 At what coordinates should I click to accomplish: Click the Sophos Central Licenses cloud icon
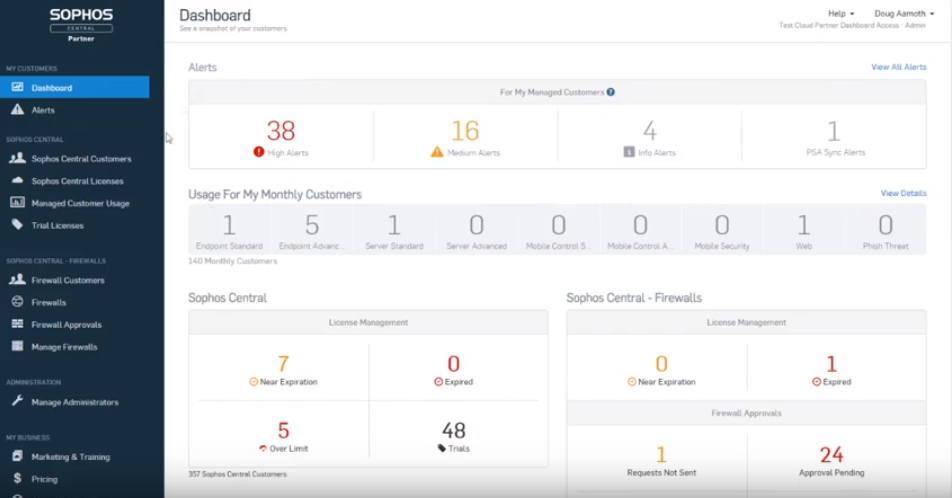[17, 180]
